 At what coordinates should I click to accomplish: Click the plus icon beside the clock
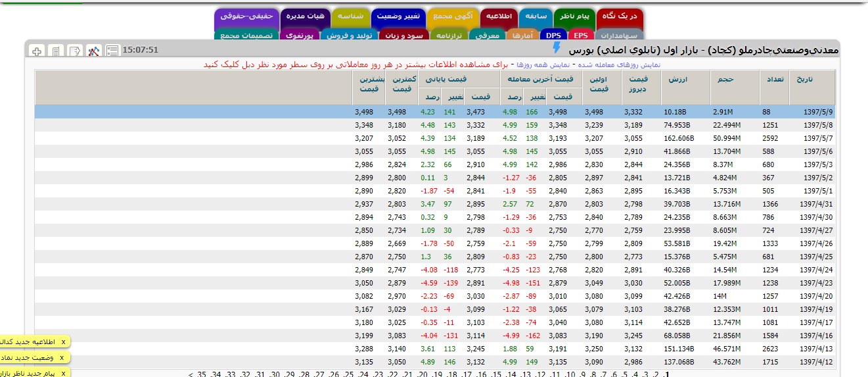37,51
